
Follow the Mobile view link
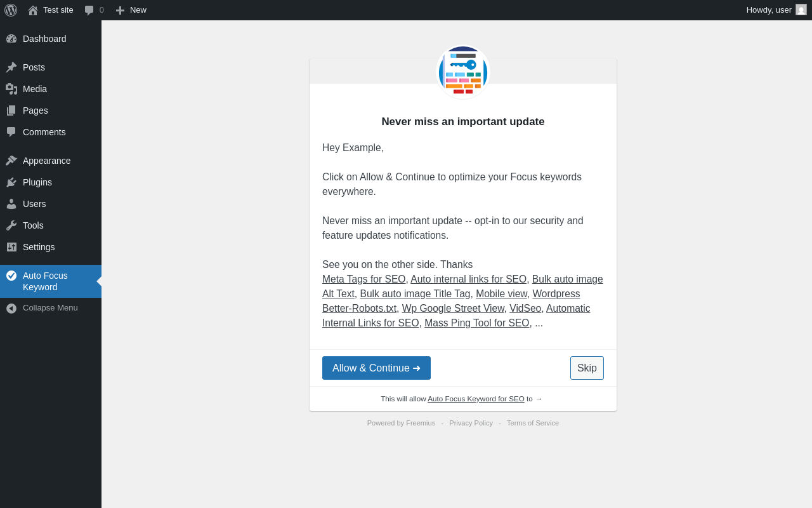point(501,293)
